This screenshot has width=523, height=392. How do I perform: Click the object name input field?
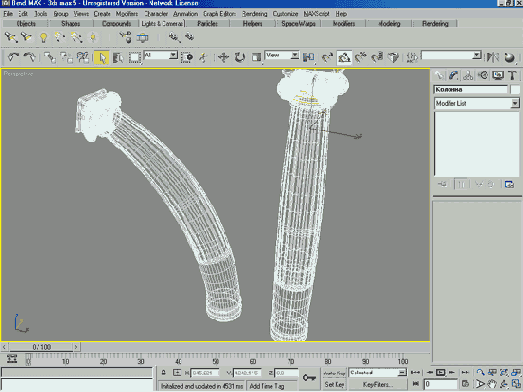pos(470,89)
